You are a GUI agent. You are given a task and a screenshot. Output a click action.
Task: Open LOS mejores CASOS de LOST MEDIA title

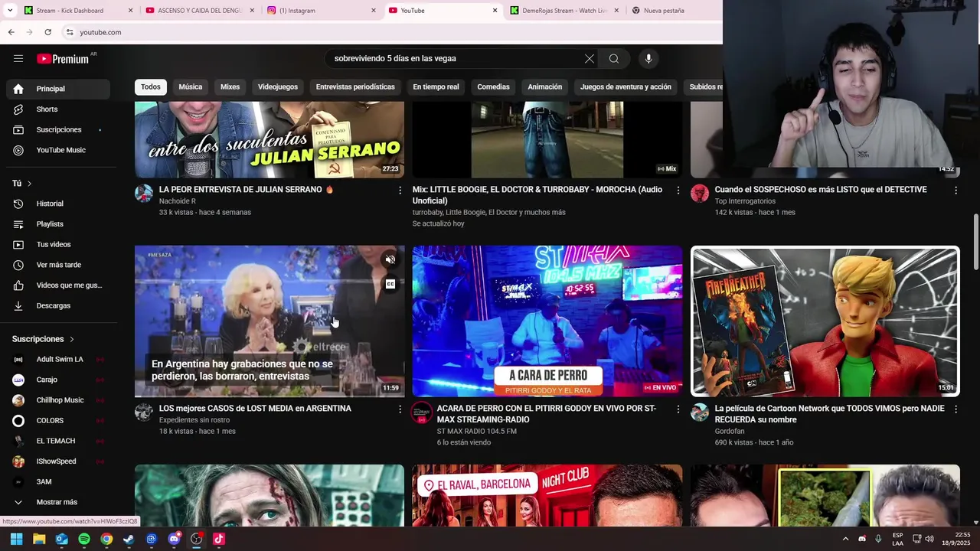click(x=255, y=409)
